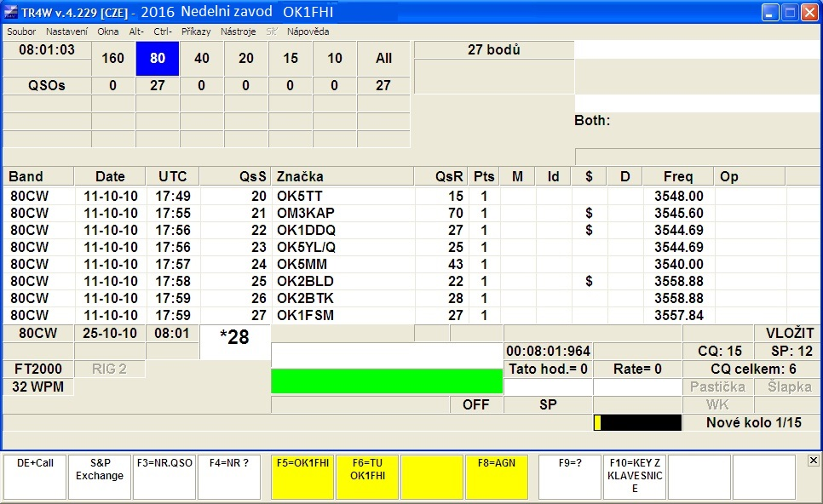Click the F10=KEY Z KLAVESNICE button
The width and height of the screenshot is (823, 504).
click(635, 477)
